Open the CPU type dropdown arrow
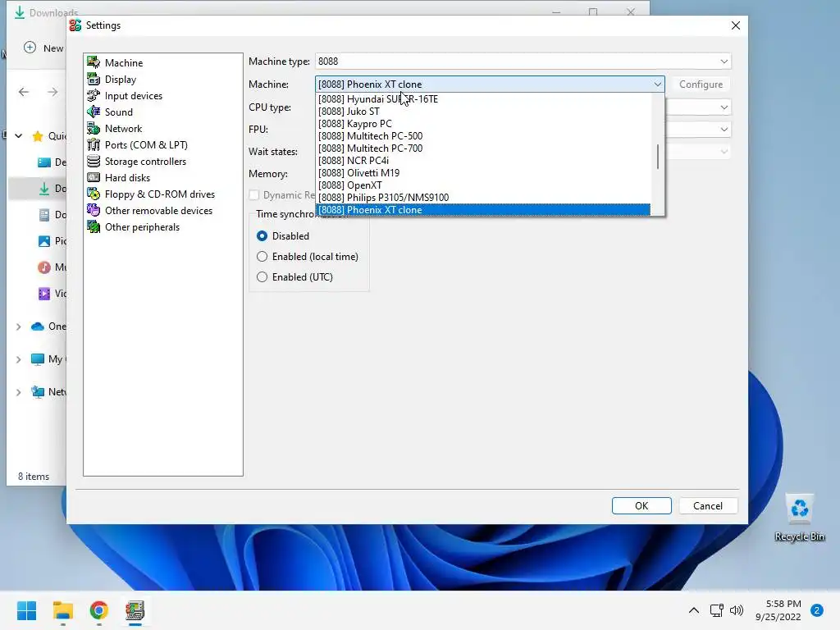The width and height of the screenshot is (840, 630). click(724, 107)
